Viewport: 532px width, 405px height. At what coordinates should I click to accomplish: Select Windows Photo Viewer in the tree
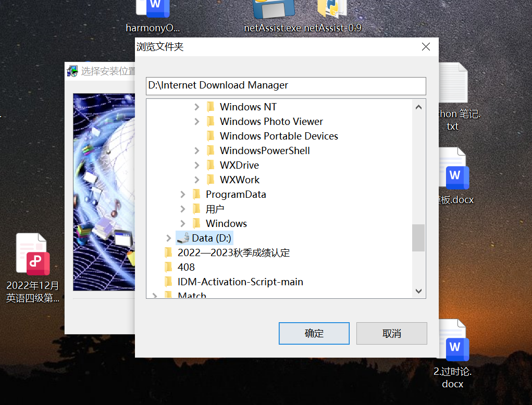coord(271,122)
